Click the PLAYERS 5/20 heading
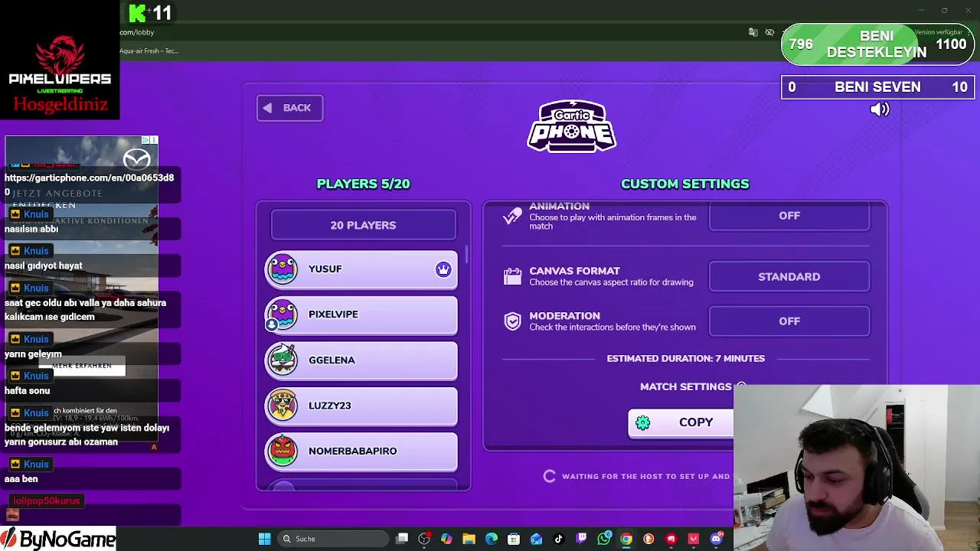This screenshot has height=551, width=980. click(363, 184)
